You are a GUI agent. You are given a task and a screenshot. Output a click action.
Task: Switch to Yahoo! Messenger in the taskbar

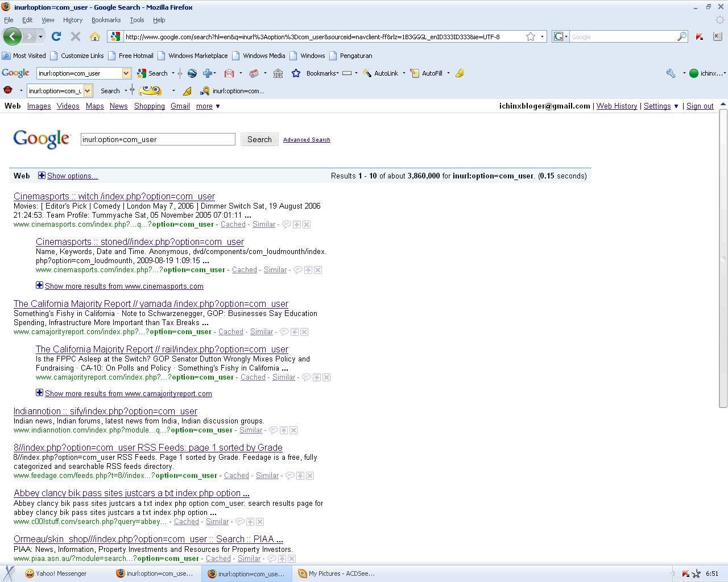(x=57, y=573)
